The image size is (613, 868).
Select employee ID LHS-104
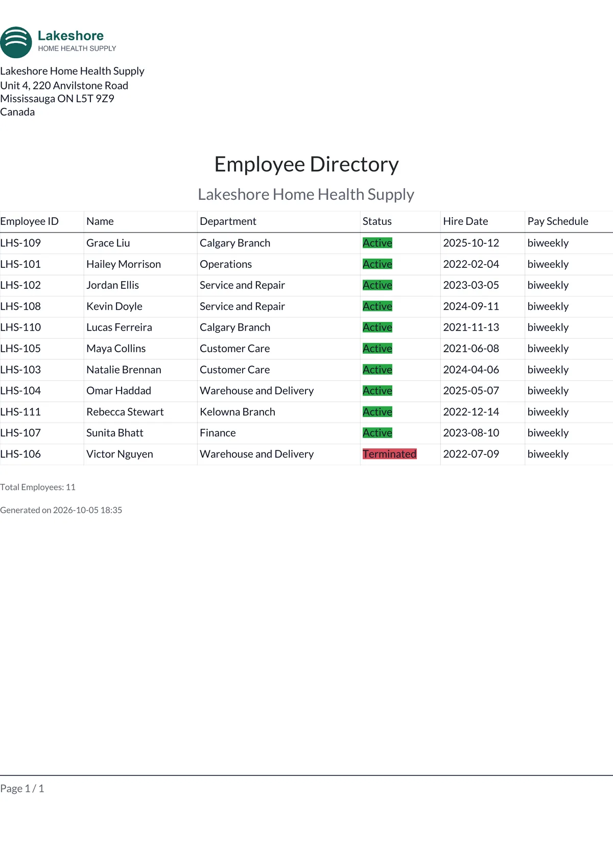[20, 391]
